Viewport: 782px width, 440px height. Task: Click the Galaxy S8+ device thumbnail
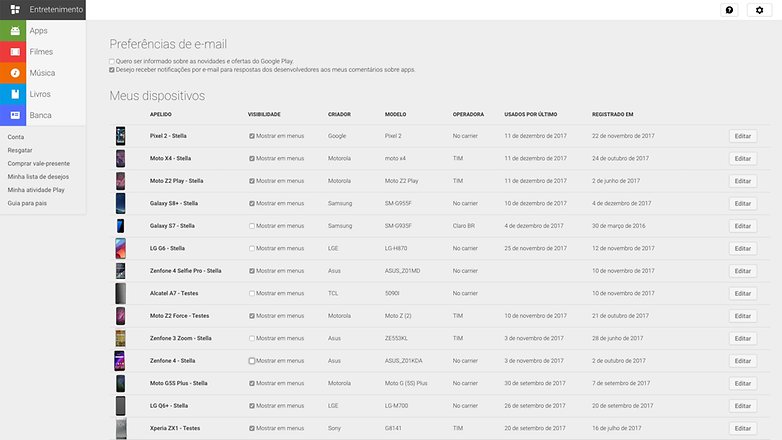[120, 203]
